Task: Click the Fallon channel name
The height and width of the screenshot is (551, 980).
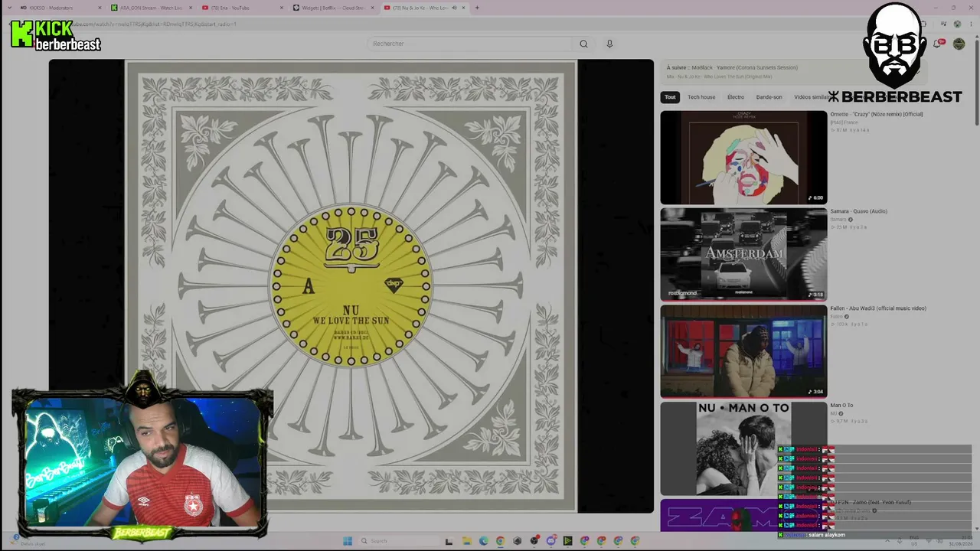Action: (836, 317)
